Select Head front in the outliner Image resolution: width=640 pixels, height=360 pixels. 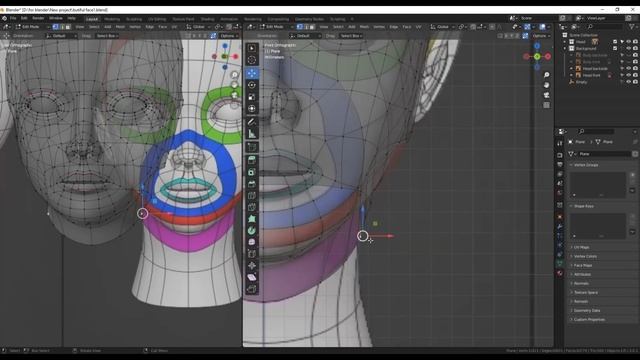coord(591,75)
